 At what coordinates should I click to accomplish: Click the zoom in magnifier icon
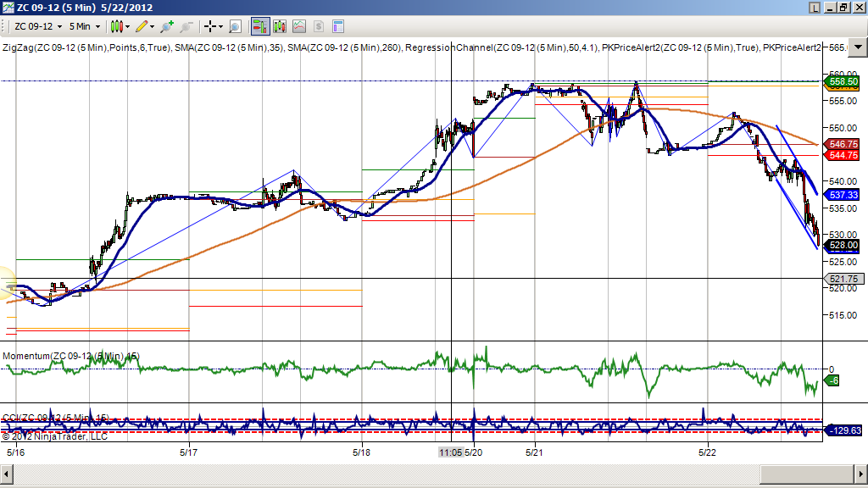click(167, 26)
